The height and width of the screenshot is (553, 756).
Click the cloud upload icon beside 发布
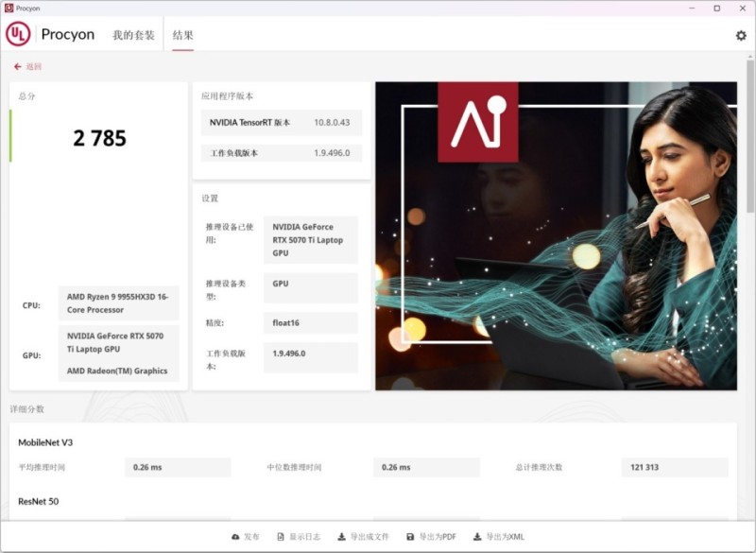[233, 535]
